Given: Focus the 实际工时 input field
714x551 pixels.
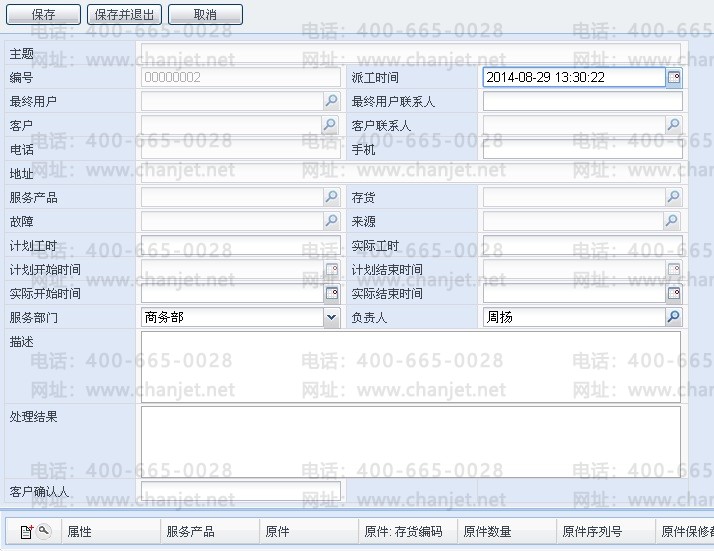Looking at the screenshot, I should [x=582, y=245].
